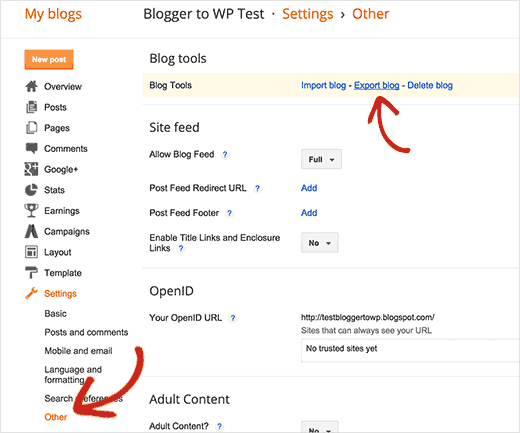Click the Pages sheet icon
The image size is (520, 433).
pos(31,128)
